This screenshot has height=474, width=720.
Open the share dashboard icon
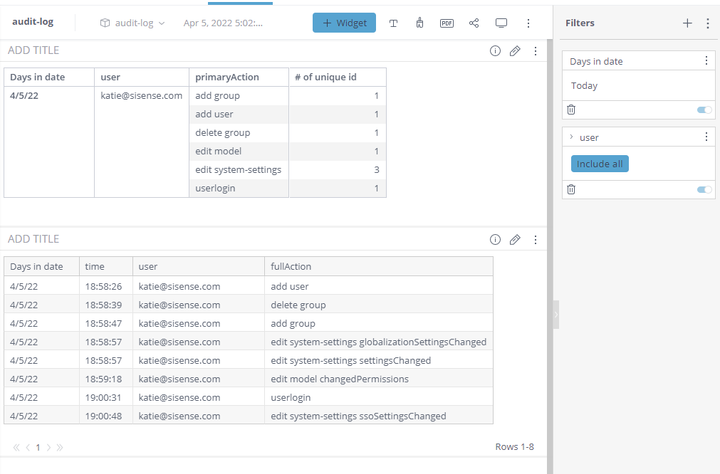coord(474,23)
